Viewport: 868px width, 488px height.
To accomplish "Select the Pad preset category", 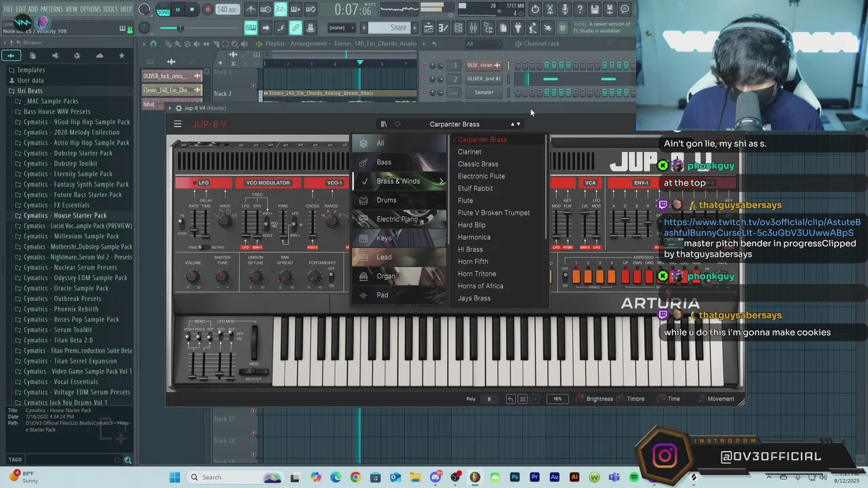I will (x=400, y=295).
